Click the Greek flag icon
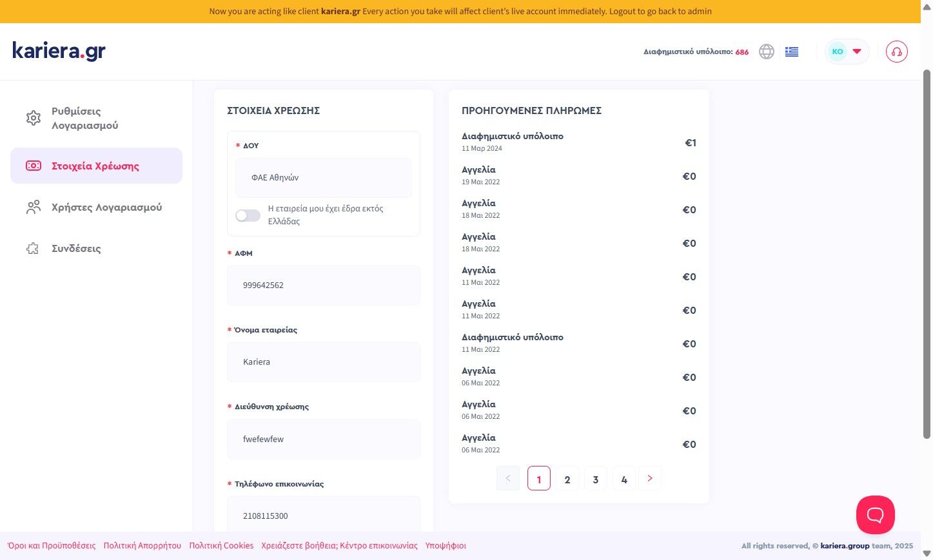Viewport: 933px width, 560px height. [792, 52]
